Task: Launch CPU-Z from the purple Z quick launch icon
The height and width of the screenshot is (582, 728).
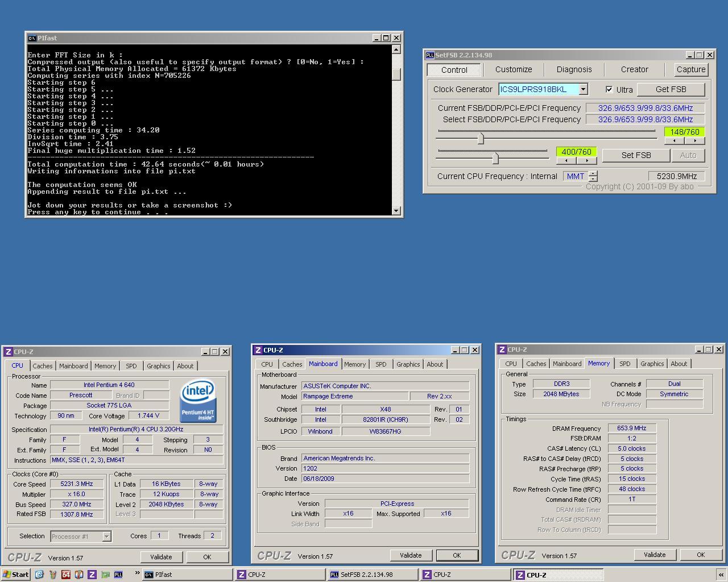Action: pyautogui.click(x=92, y=575)
